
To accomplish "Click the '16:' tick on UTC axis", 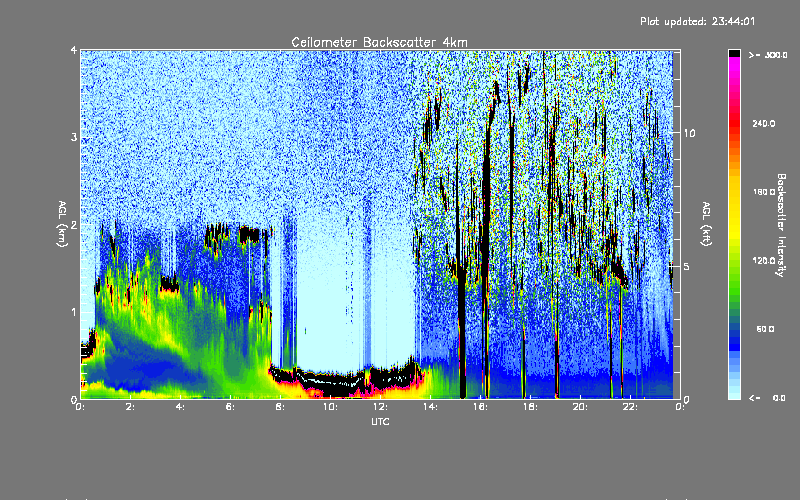I will click(x=480, y=407).
